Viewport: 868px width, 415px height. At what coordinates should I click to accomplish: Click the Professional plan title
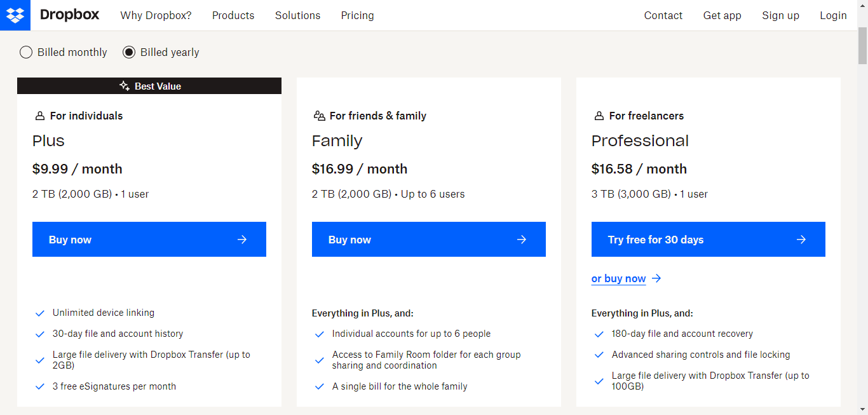(x=640, y=140)
